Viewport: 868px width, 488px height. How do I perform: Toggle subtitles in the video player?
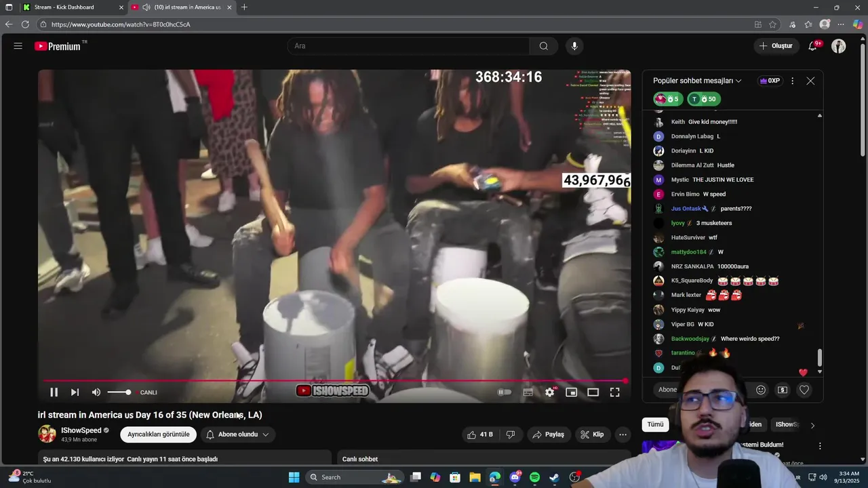point(528,392)
